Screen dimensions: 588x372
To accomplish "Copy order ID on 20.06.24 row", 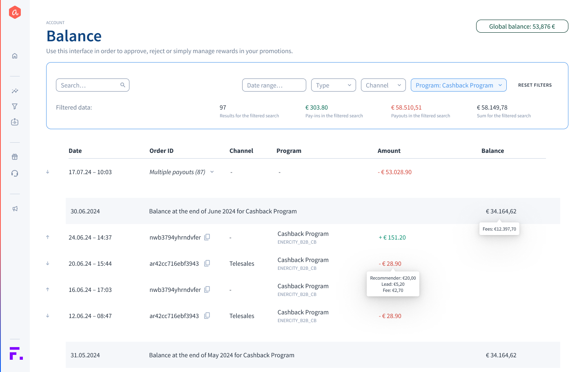I will tap(207, 263).
